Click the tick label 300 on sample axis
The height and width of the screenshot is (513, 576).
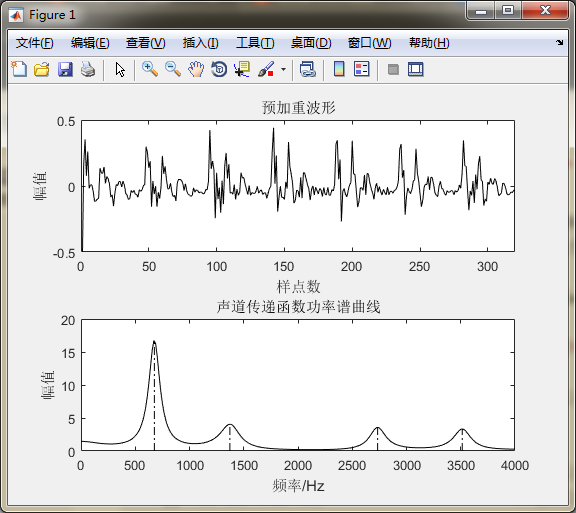click(x=487, y=266)
